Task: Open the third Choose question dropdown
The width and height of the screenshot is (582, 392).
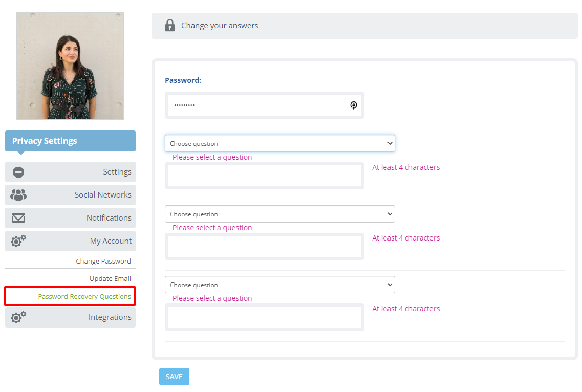Action: click(x=280, y=285)
